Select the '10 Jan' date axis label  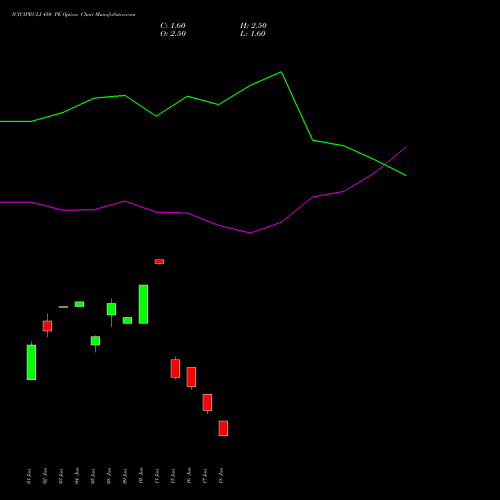click(141, 476)
